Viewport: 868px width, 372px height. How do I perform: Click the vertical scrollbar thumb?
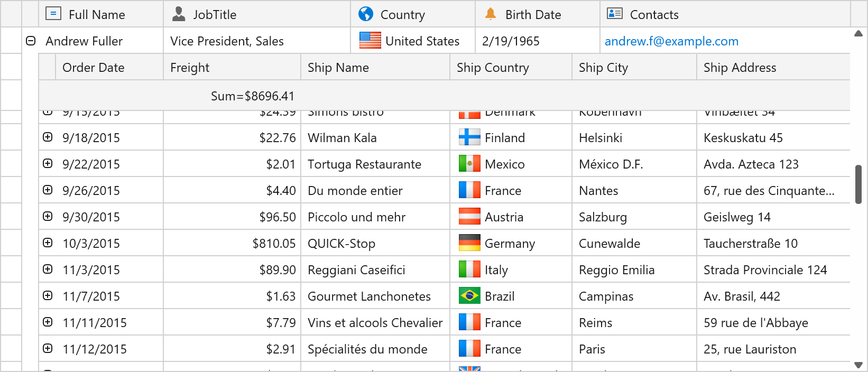coord(858,184)
